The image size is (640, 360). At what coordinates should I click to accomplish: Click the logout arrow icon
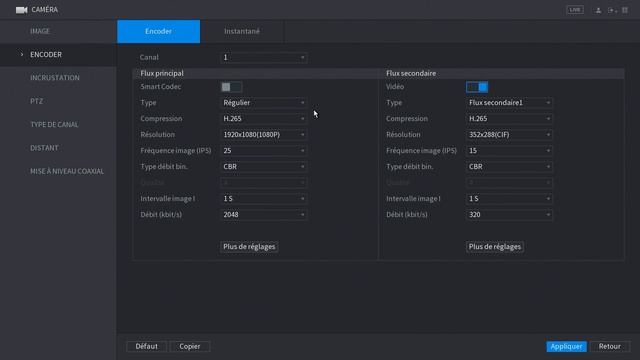pyautogui.click(x=611, y=10)
